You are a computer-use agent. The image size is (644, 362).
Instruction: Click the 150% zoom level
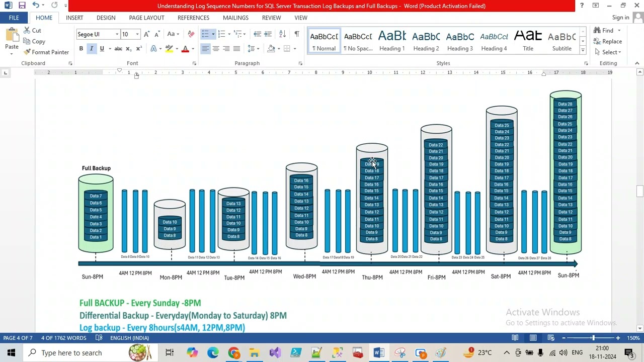coord(633,338)
